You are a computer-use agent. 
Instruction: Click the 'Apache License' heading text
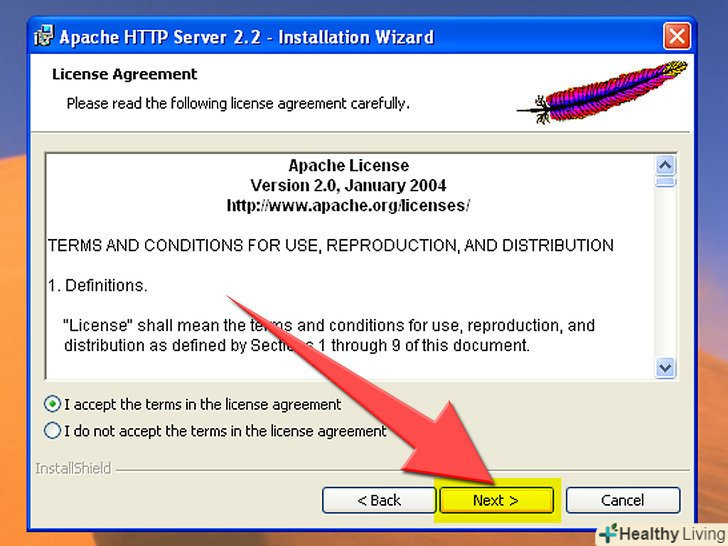(x=349, y=165)
